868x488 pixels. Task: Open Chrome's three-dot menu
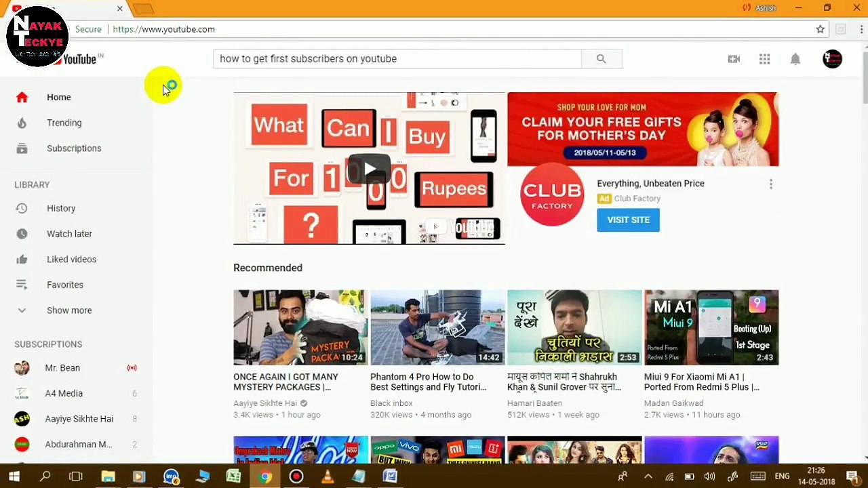(862, 29)
